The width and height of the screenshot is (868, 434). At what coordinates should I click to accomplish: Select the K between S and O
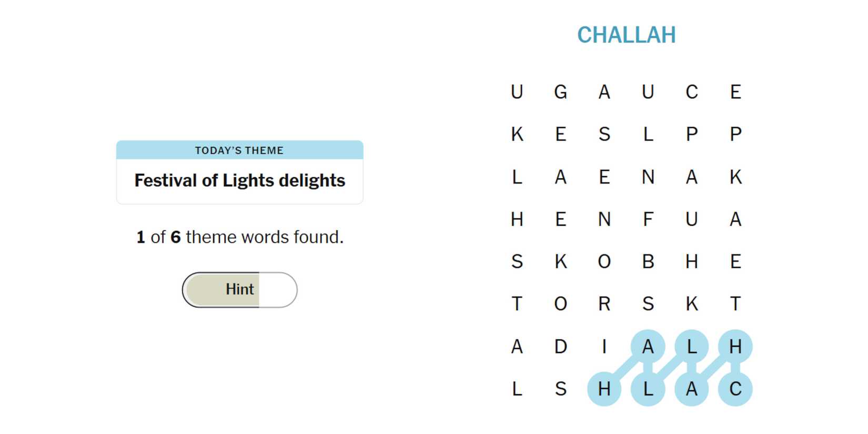tap(561, 261)
